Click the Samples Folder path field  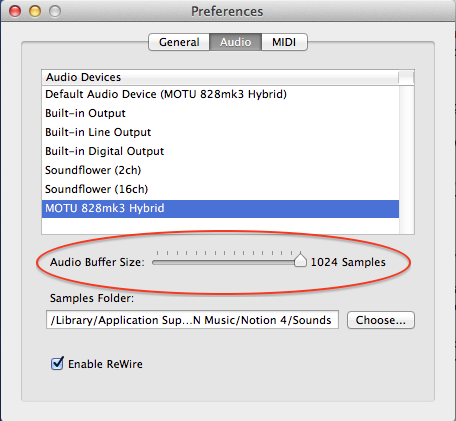(x=192, y=320)
